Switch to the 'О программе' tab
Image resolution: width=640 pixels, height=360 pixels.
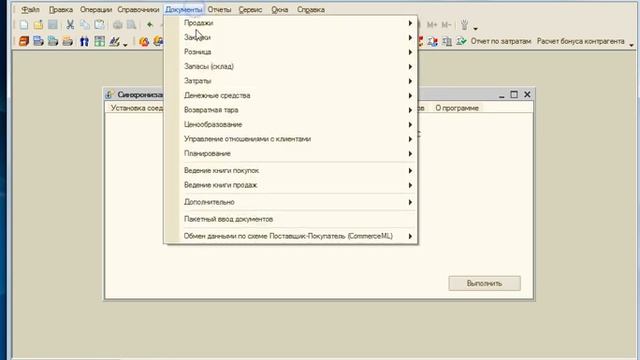(457, 108)
